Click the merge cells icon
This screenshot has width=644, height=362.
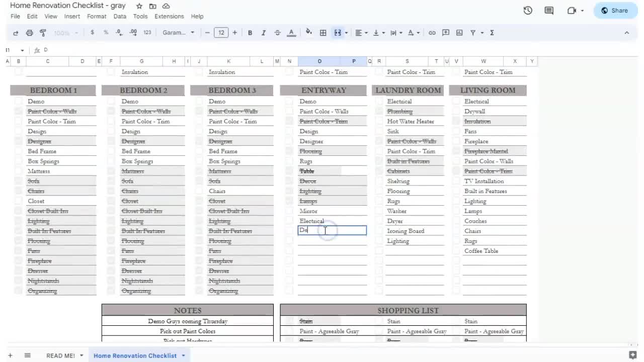click(338, 33)
